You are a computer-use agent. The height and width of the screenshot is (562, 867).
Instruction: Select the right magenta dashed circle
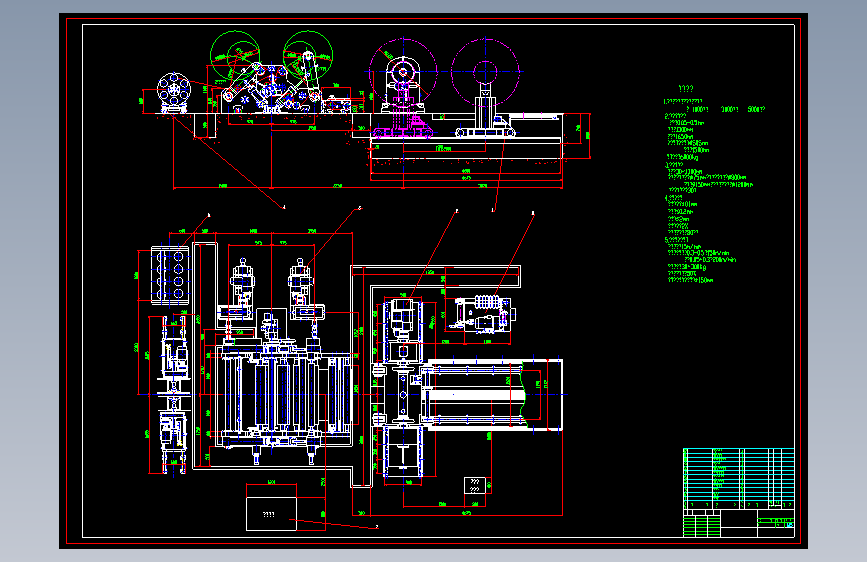485,72
